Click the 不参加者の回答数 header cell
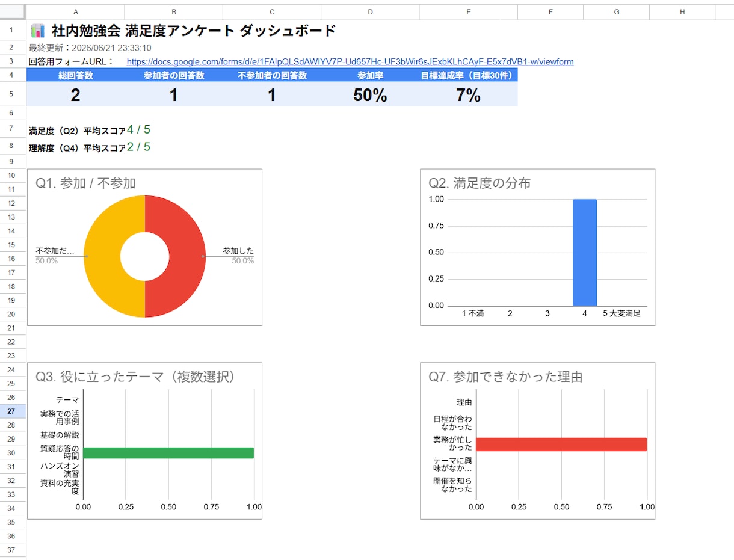734x560 pixels. [272, 75]
